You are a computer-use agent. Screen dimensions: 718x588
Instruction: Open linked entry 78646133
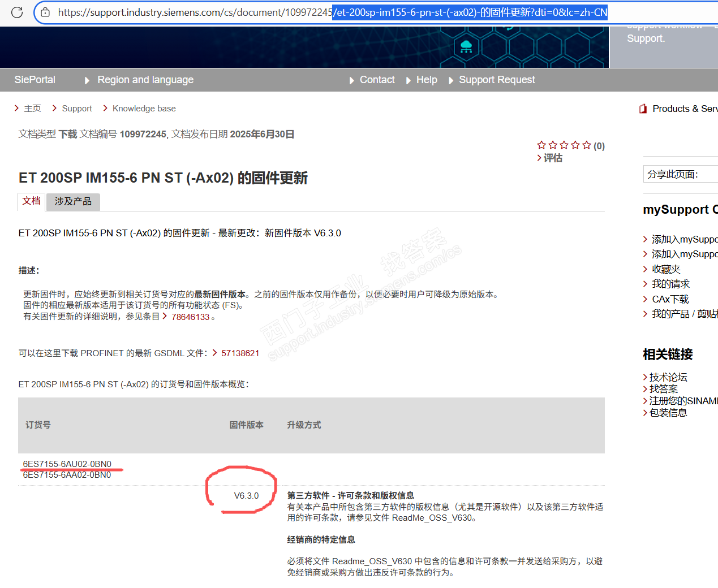pos(191,317)
